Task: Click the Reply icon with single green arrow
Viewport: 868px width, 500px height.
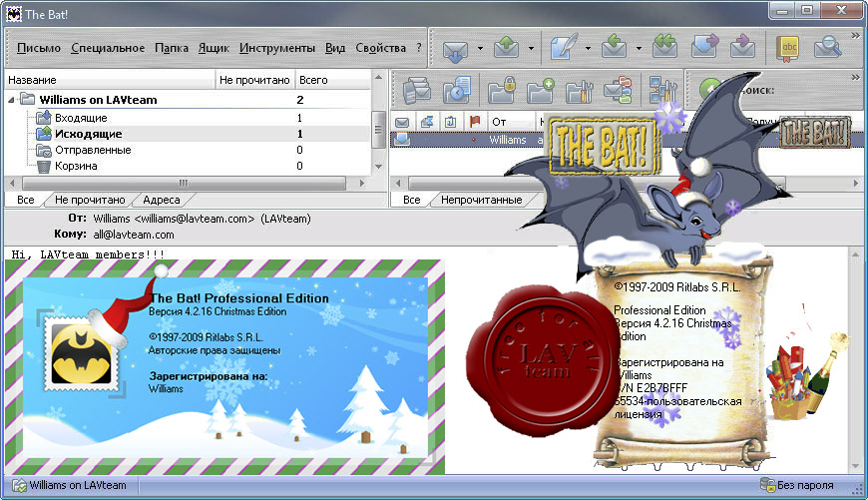Action: pyautogui.click(x=614, y=47)
